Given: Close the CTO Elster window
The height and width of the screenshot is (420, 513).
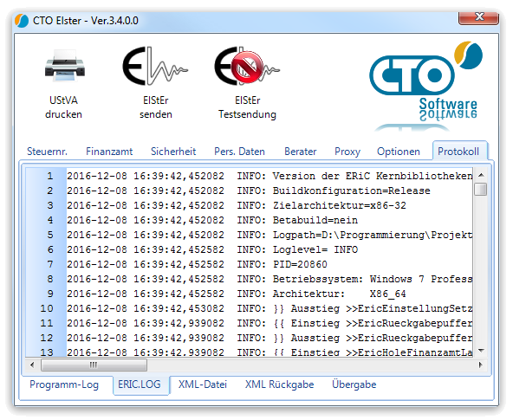Looking at the screenshot, I should pyautogui.click(x=478, y=17).
